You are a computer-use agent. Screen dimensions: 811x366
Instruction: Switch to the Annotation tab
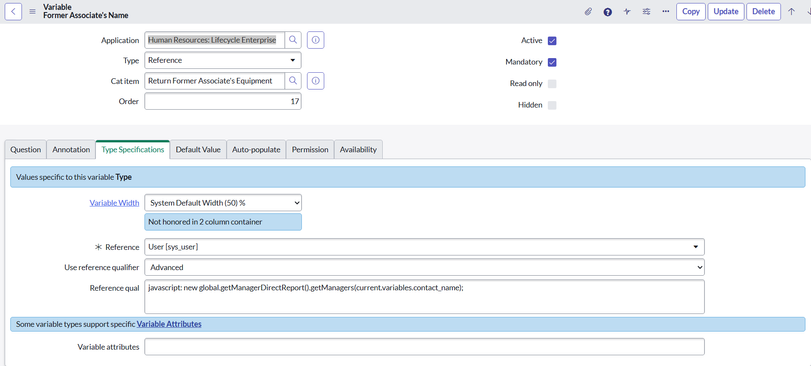tap(71, 149)
